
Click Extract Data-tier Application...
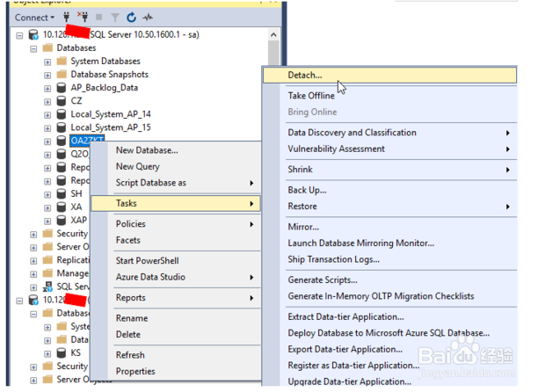coord(389,317)
